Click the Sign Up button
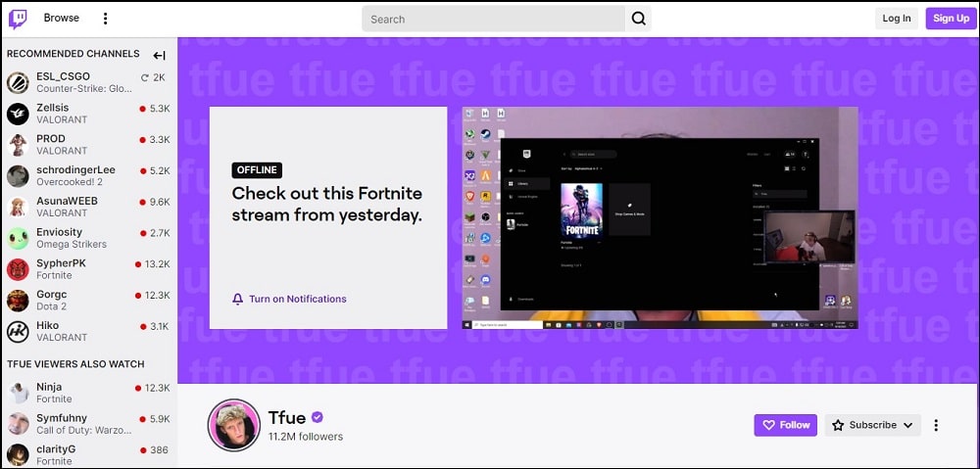Image resolution: width=980 pixels, height=469 pixels. (951, 19)
